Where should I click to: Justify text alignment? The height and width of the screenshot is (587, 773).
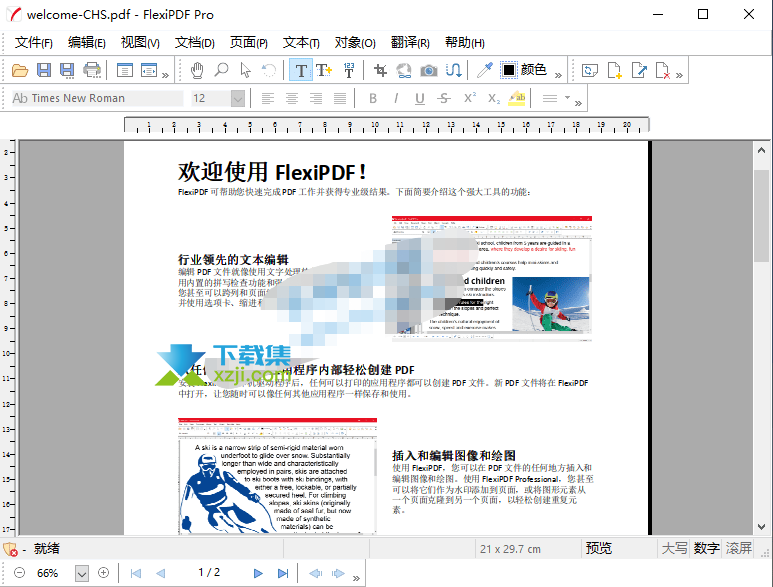click(x=340, y=99)
